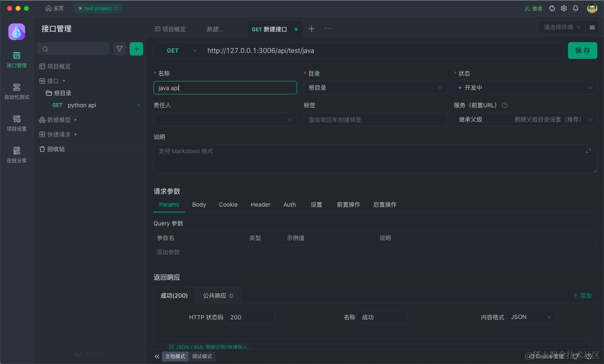
Task: Open the 请选择环境 environment dropdown
Action: 562,27
